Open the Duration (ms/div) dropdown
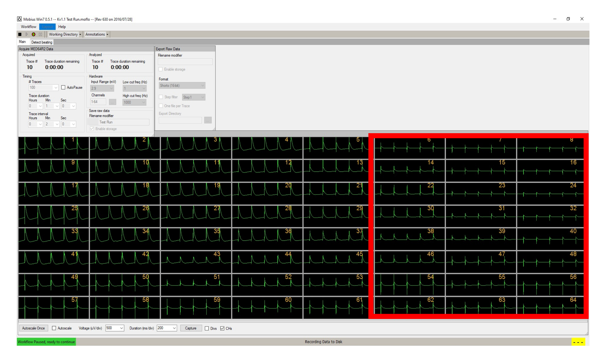The width and height of the screenshot is (606, 364). (x=174, y=328)
